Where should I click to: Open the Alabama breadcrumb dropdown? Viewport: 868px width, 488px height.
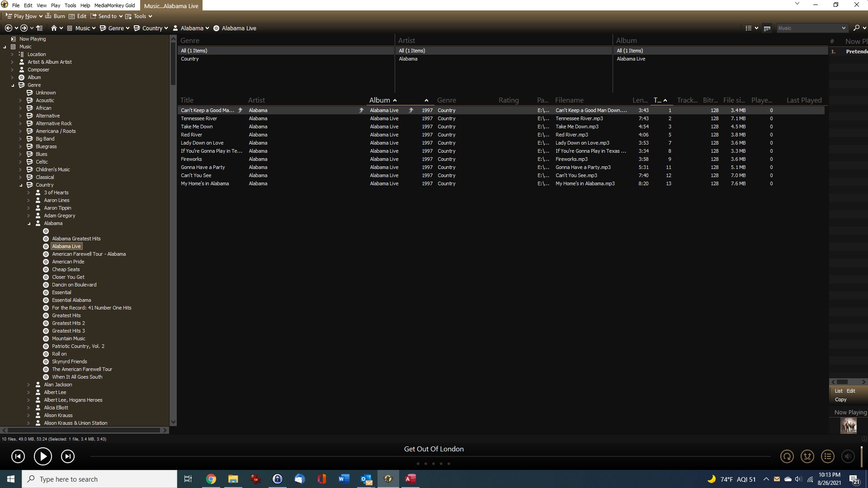click(207, 28)
